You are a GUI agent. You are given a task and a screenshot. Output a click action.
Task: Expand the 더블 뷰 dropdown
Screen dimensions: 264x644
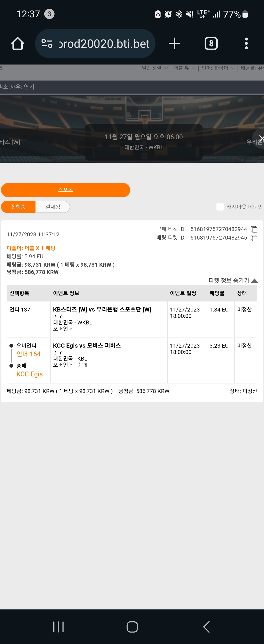(x=185, y=68)
